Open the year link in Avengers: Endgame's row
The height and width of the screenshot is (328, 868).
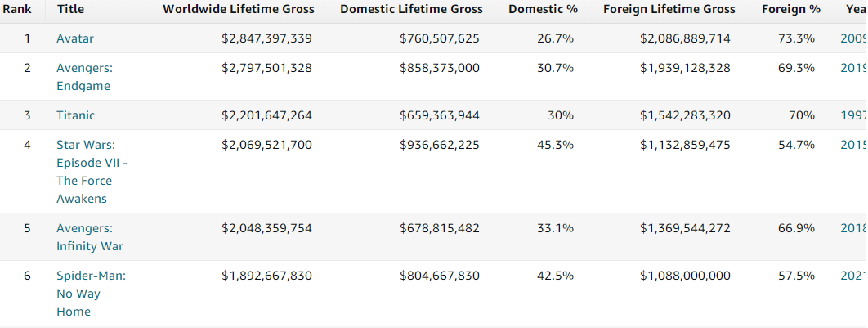click(853, 68)
